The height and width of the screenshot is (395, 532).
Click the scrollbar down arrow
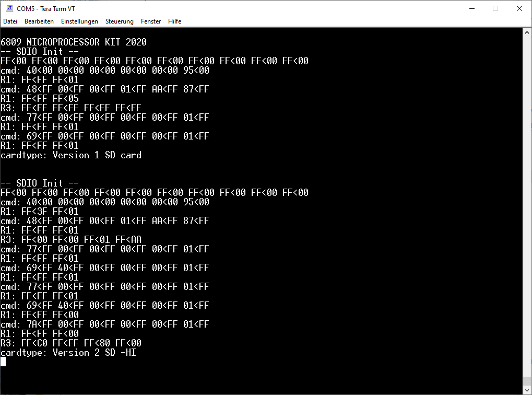pyautogui.click(x=527, y=390)
